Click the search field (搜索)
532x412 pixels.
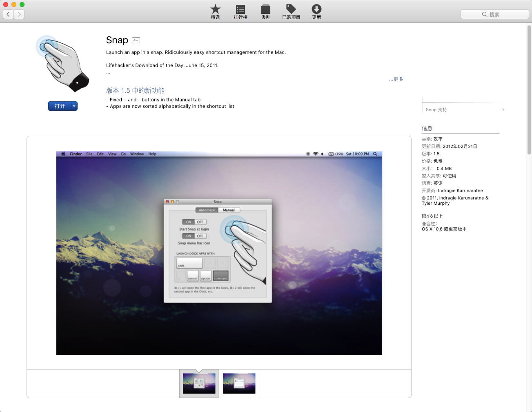pos(494,14)
